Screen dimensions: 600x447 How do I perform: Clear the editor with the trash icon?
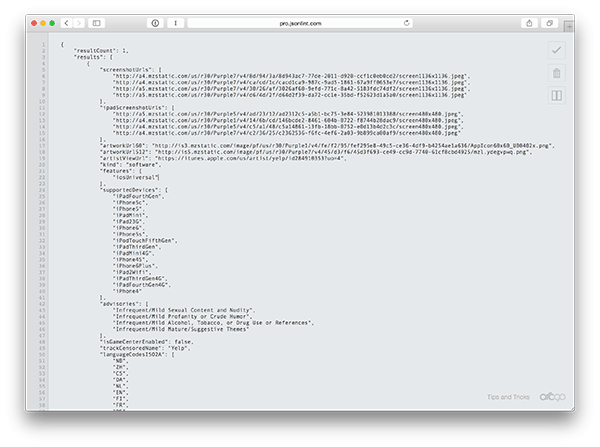556,73
